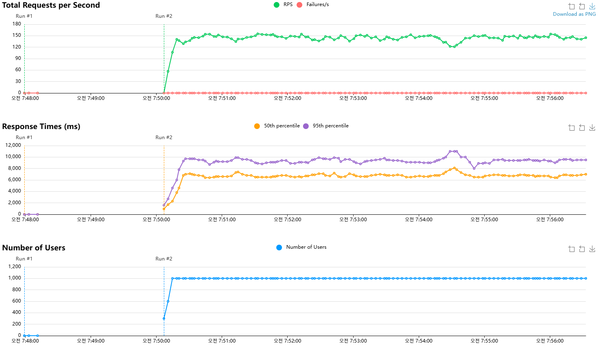The width and height of the screenshot is (602, 364).
Task: Restore zoom on Number of Users chart
Action: point(582,249)
